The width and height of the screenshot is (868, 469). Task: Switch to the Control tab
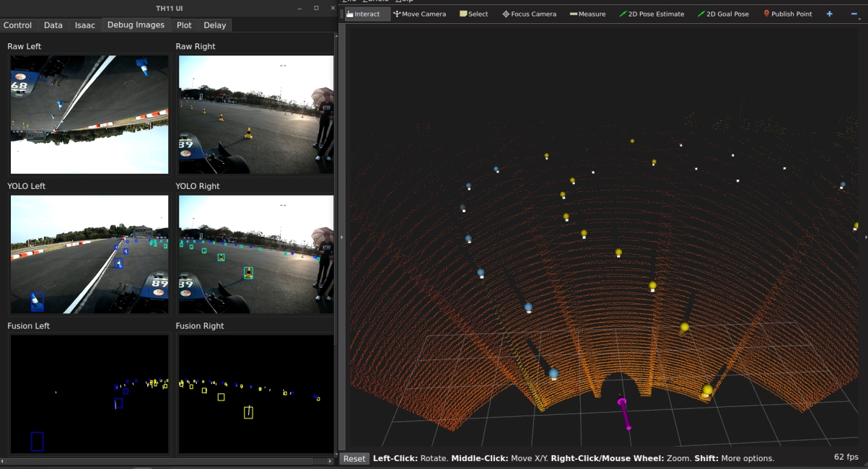point(18,25)
